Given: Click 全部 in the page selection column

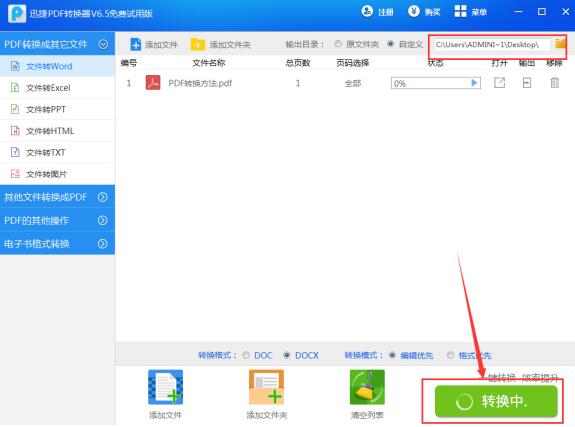Looking at the screenshot, I should pos(352,83).
